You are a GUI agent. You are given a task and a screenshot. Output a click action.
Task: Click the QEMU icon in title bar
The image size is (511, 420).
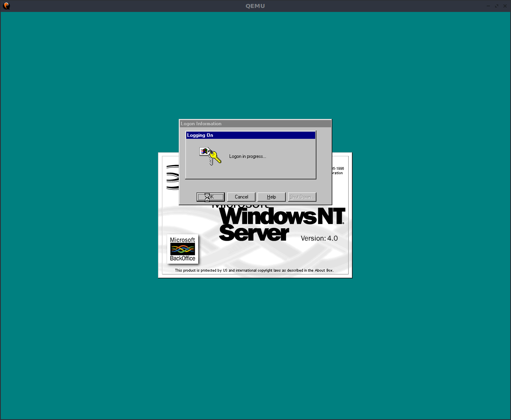coord(6,6)
